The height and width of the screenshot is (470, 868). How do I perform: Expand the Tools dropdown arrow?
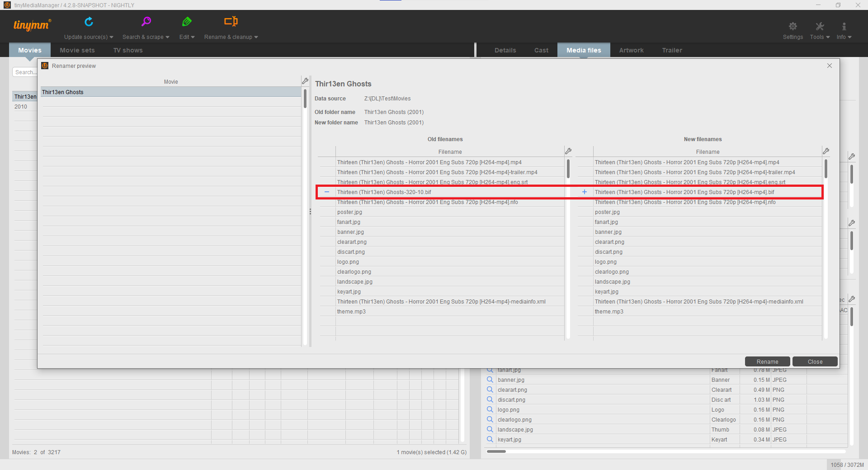pos(828,37)
